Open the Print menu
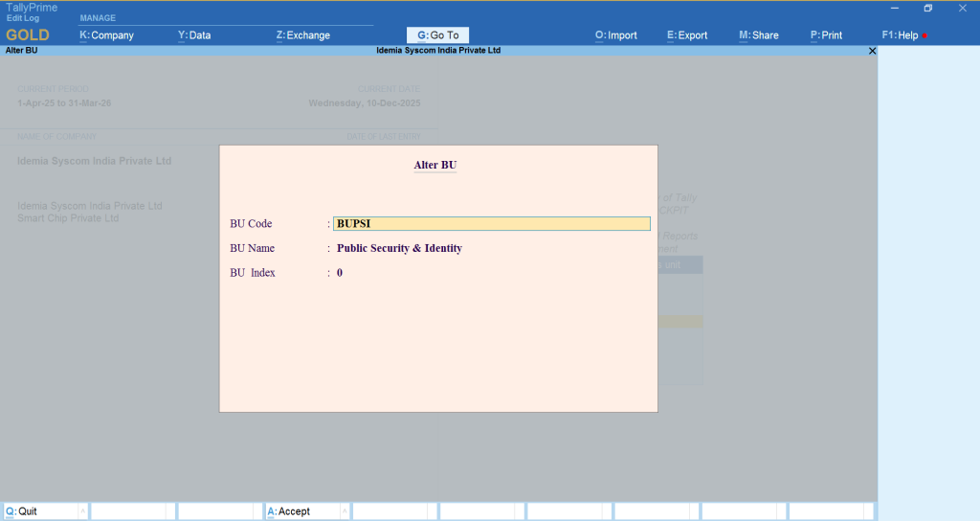The image size is (980, 521). [826, 35]
